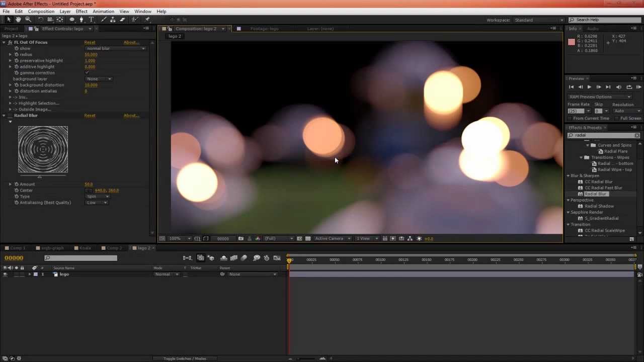Select the Ellipse shape tool
Screen dimensions: 644x362
tap(72, 20)
